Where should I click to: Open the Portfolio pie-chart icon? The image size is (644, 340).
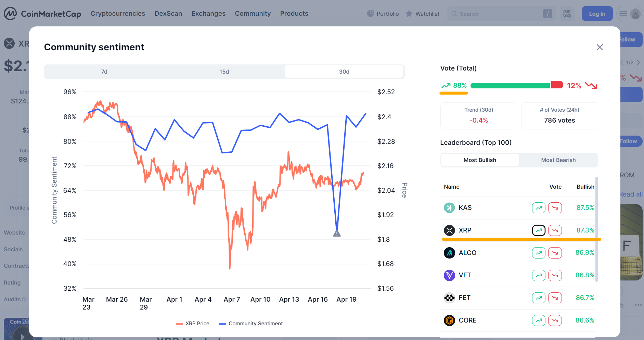coord(371,13)
